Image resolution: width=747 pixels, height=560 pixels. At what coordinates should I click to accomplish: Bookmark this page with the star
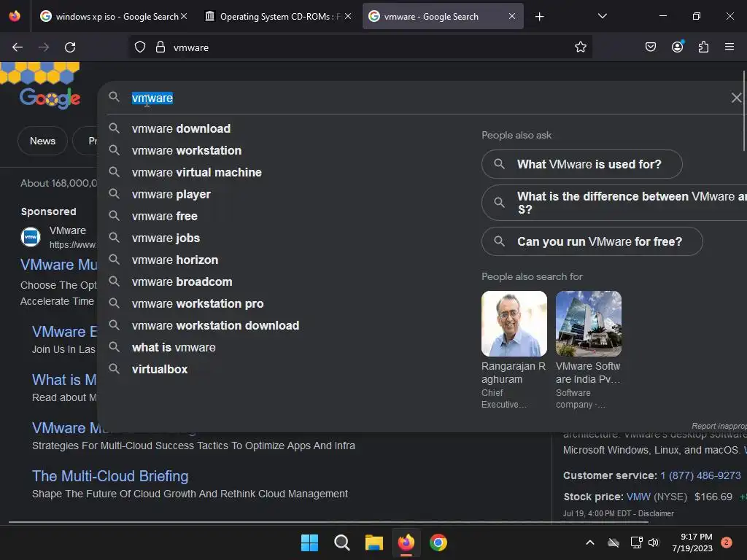580,47
